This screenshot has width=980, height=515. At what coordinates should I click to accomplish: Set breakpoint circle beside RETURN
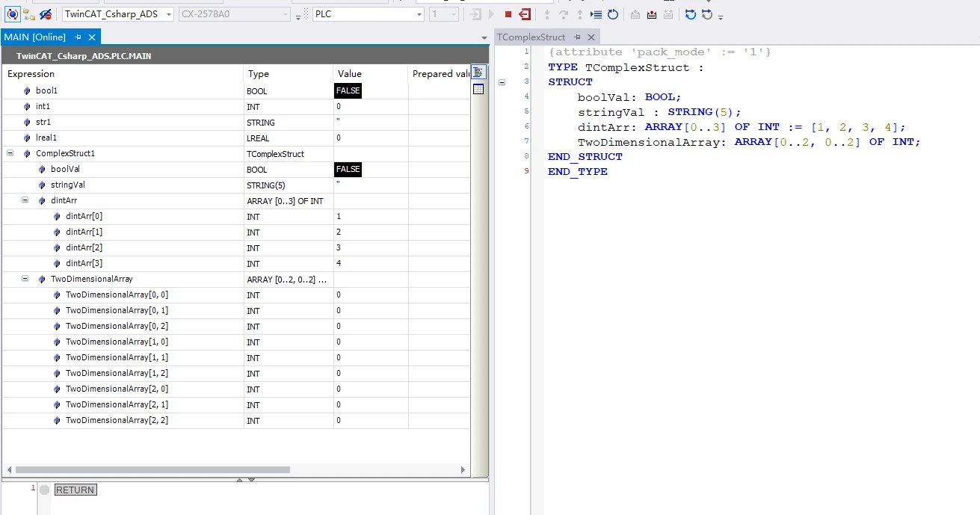coord(44,490)
